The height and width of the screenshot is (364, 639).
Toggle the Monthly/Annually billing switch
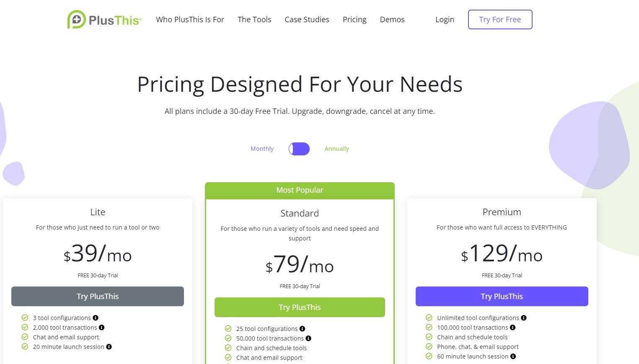[299, 149]
